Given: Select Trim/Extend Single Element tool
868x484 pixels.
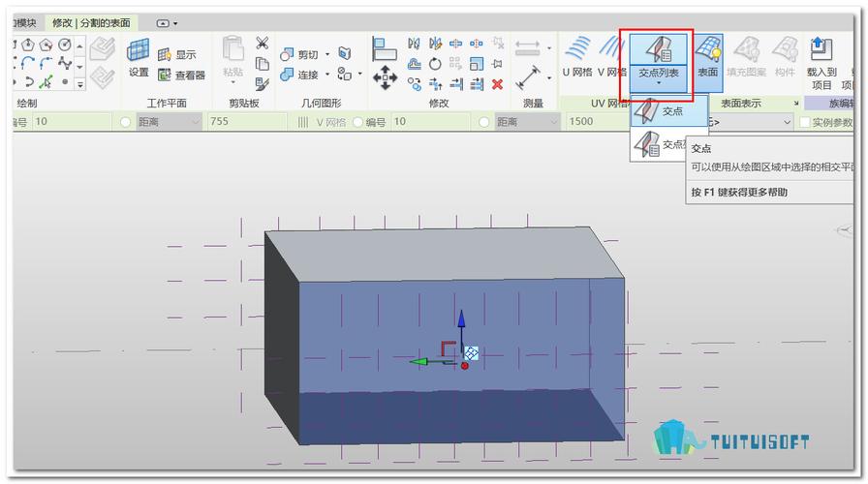Looking at the screenshot, I should 456,84.
